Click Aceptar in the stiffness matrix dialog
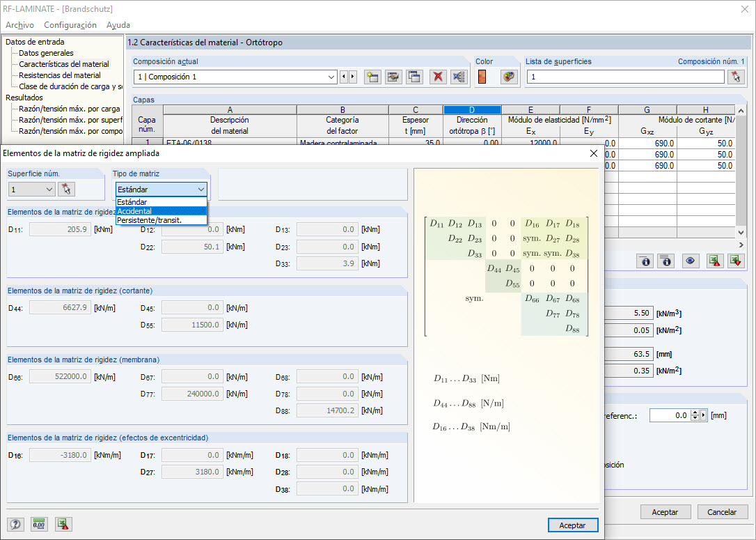756x540 pixels. 573,525
